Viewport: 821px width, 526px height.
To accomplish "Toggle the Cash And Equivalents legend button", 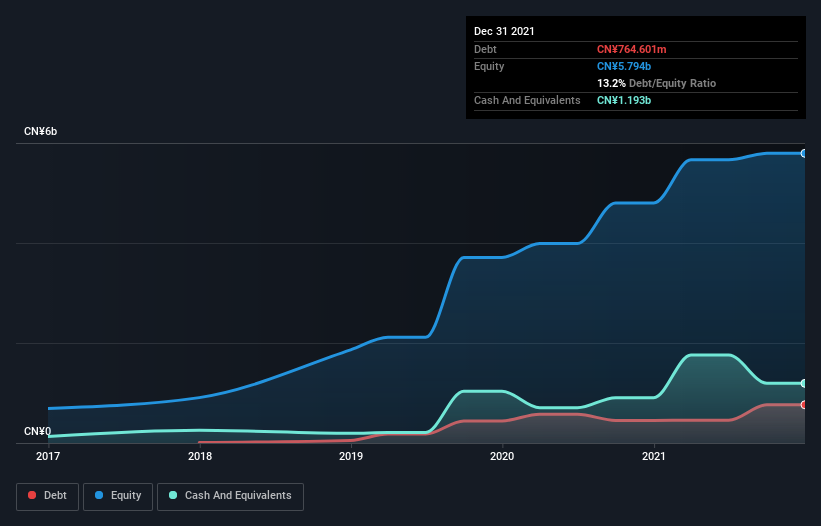I will pyautogui.click(x=230, y=496).
